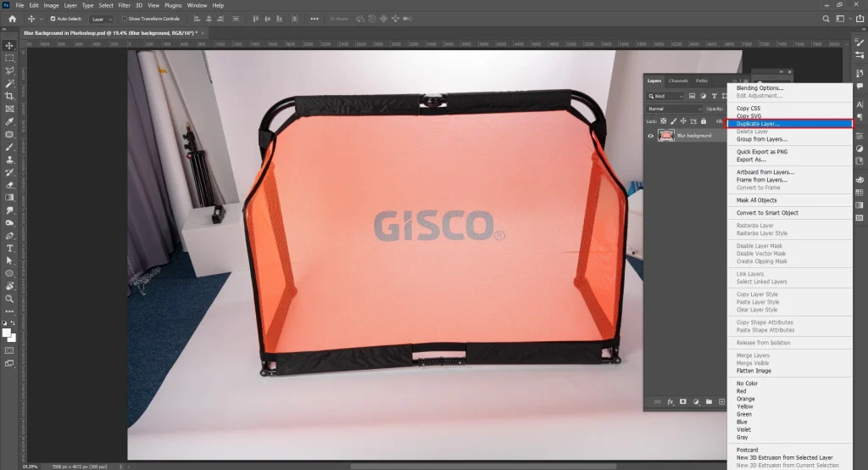The width and height of the screenshot is (868, 470).
Task: Open the Auto-Select Layer dropdown
Action: (x=101, y=18)
